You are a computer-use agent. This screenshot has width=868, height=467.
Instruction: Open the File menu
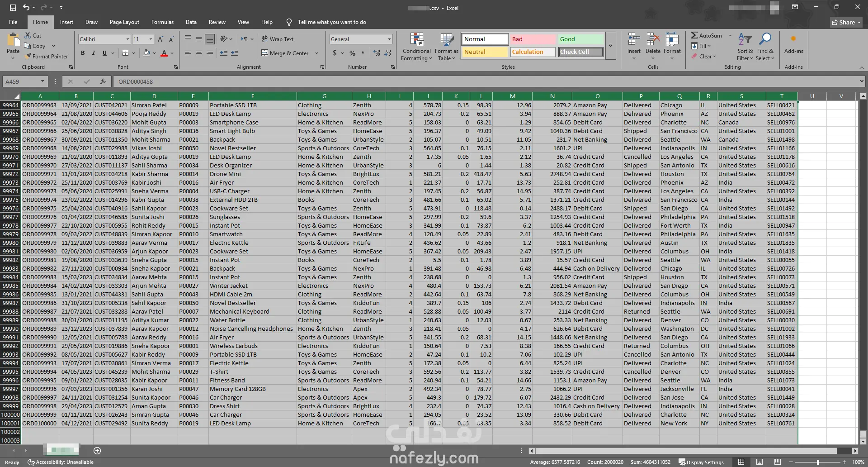click(x=14, y=22)
